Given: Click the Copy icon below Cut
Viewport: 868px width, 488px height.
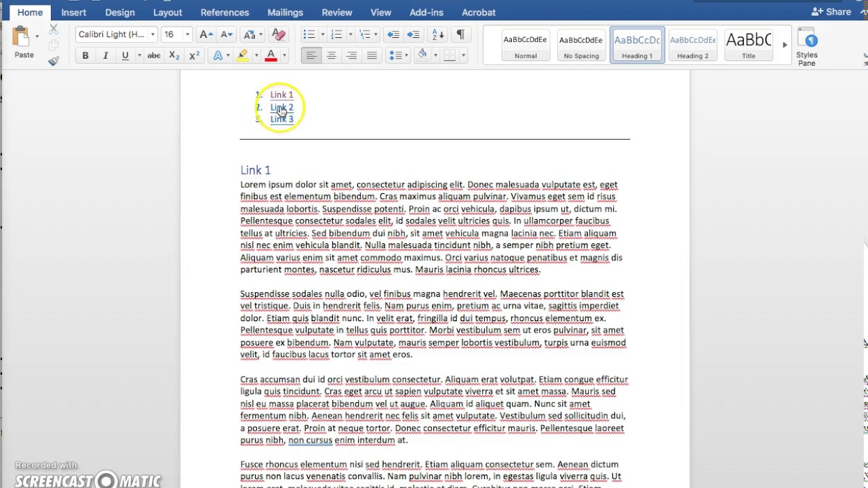Looking at the screenshot, I should tap(54, 45).
